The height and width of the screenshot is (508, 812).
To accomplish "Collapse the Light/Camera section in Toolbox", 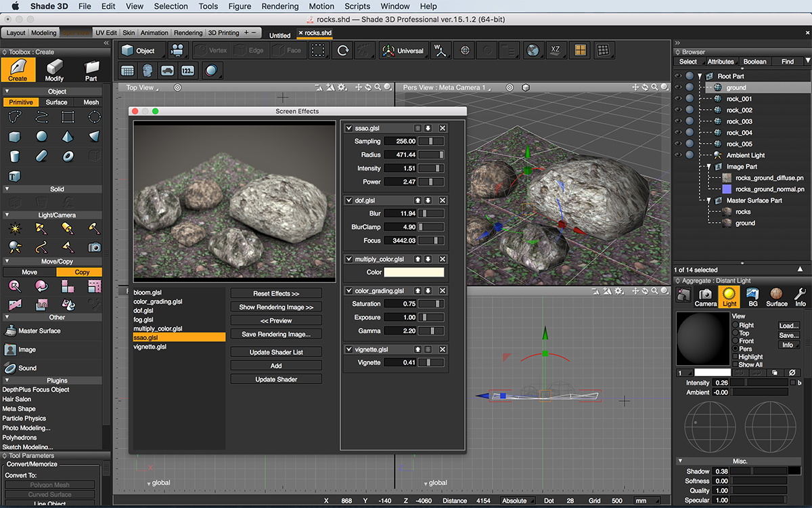I will (7, 215).
